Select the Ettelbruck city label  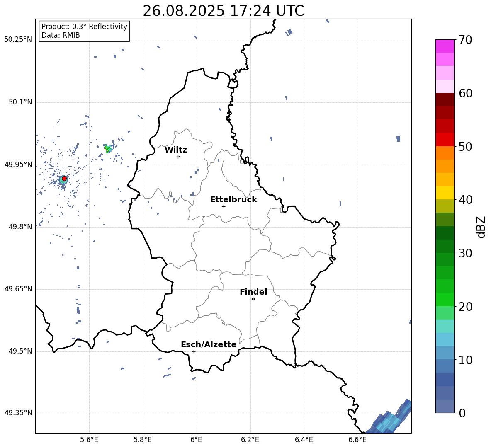tap(233, 199)
